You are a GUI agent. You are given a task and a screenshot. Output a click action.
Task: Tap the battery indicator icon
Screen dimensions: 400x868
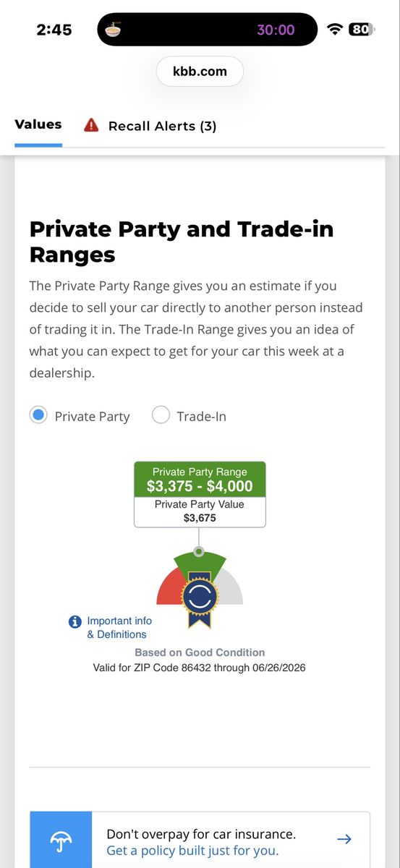pyautogui.click(x=359, y=30)
